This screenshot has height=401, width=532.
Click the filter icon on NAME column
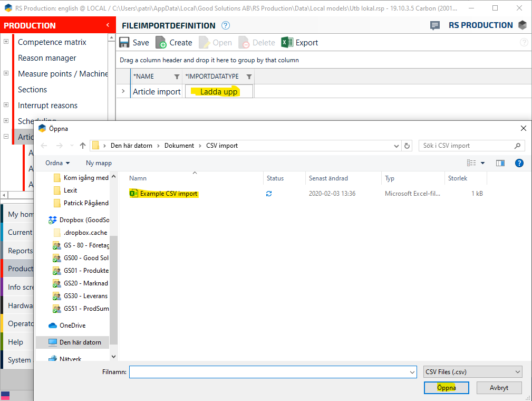[x=177, y=77]
